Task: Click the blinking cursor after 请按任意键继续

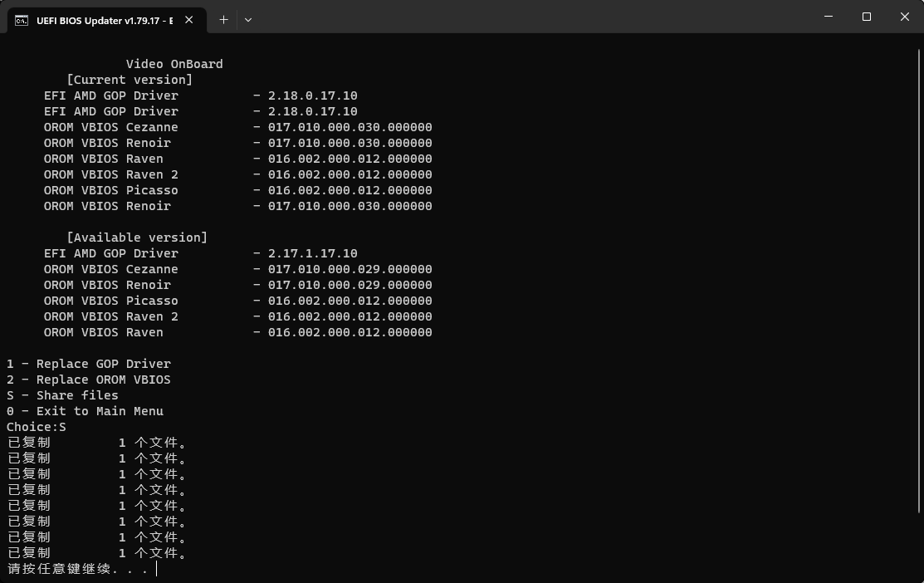Action: (157, 568)
